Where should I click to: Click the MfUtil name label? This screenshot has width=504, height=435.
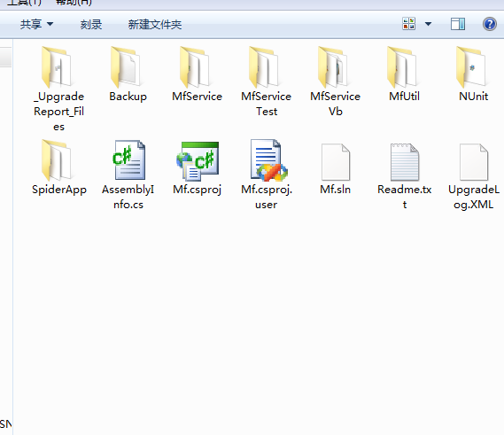click(405, 97)
